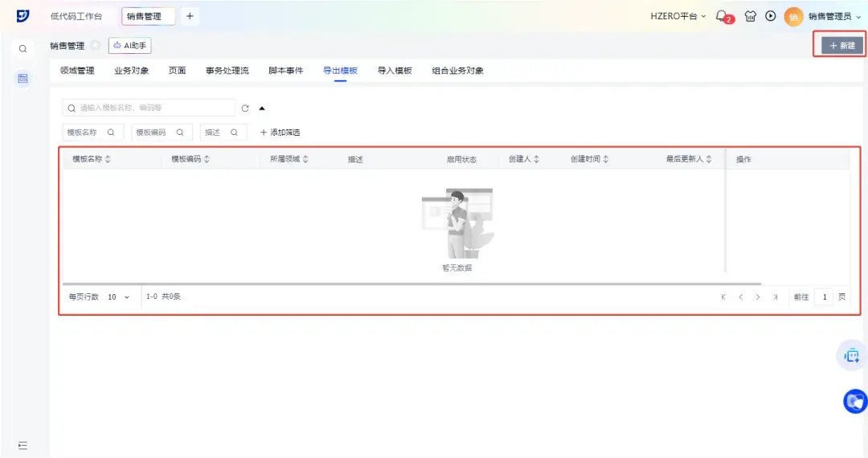Open the HZERO平台 dropdown

pyautogui.click(x=678, y=16)
